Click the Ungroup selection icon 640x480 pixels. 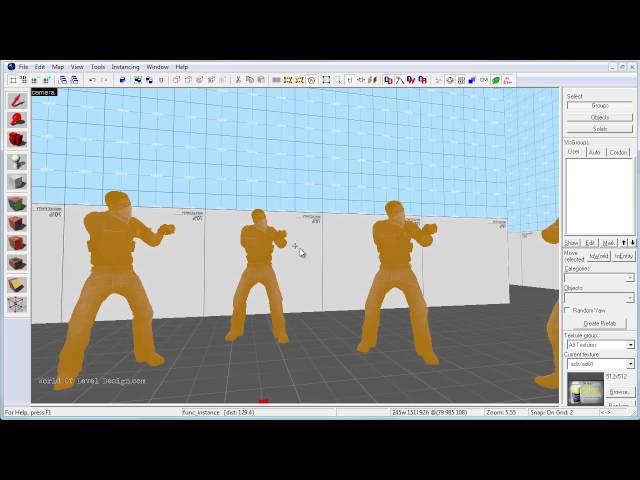tap(149, 80)
